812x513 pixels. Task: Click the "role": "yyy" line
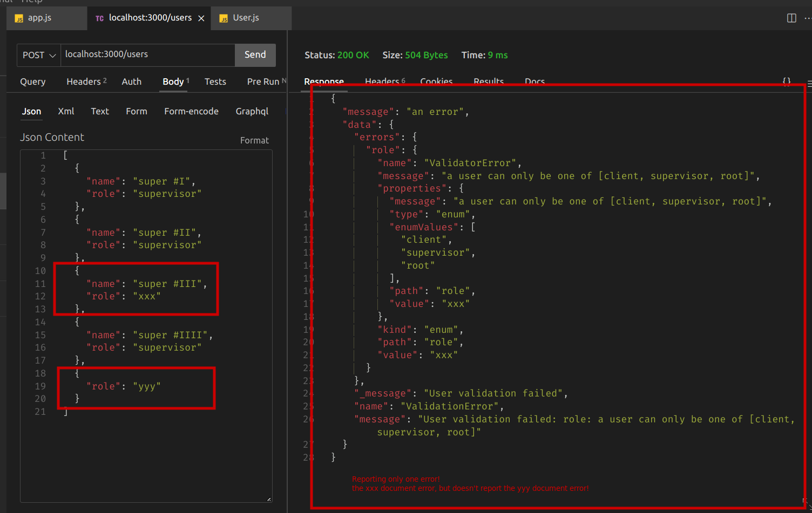click(124, 386)
